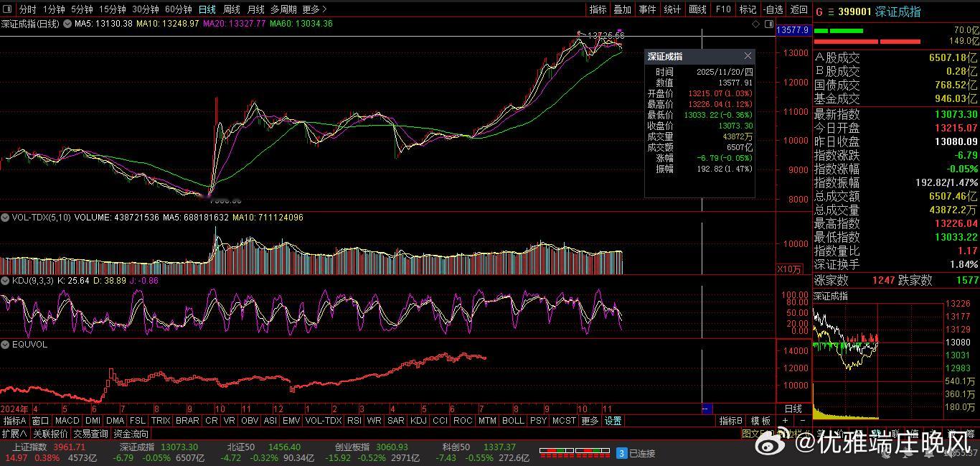Viewport: 980px width, 466px height.
Task: Switch indicator to DMI
Action: click(93, 421)
